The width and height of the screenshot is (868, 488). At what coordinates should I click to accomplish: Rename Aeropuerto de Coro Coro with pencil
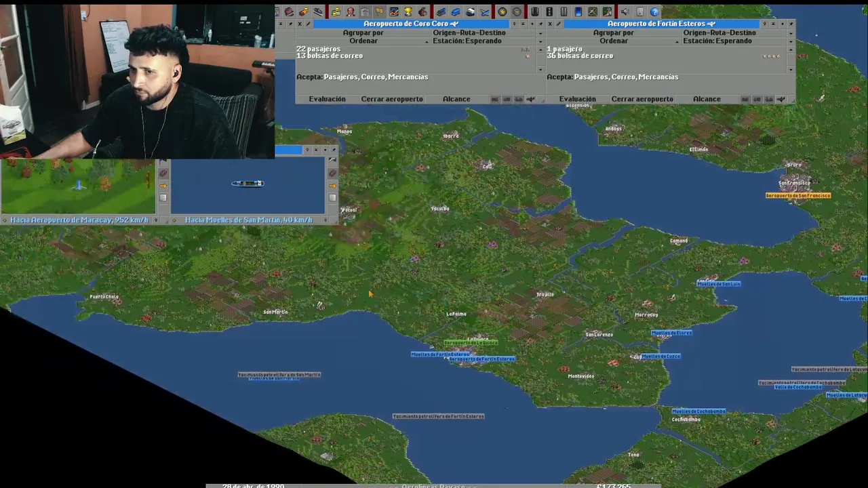[x=308, y=24]
